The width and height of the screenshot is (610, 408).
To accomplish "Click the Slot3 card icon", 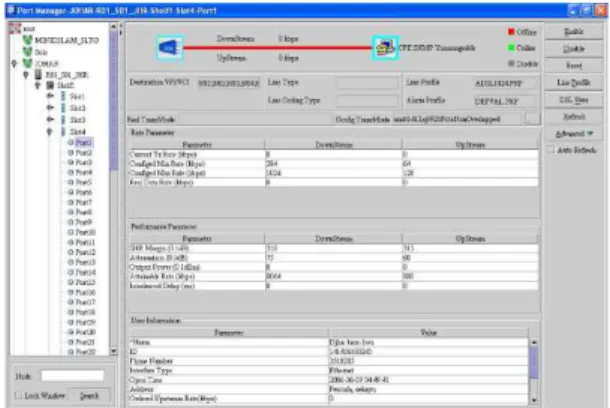I will pos(63,119).
